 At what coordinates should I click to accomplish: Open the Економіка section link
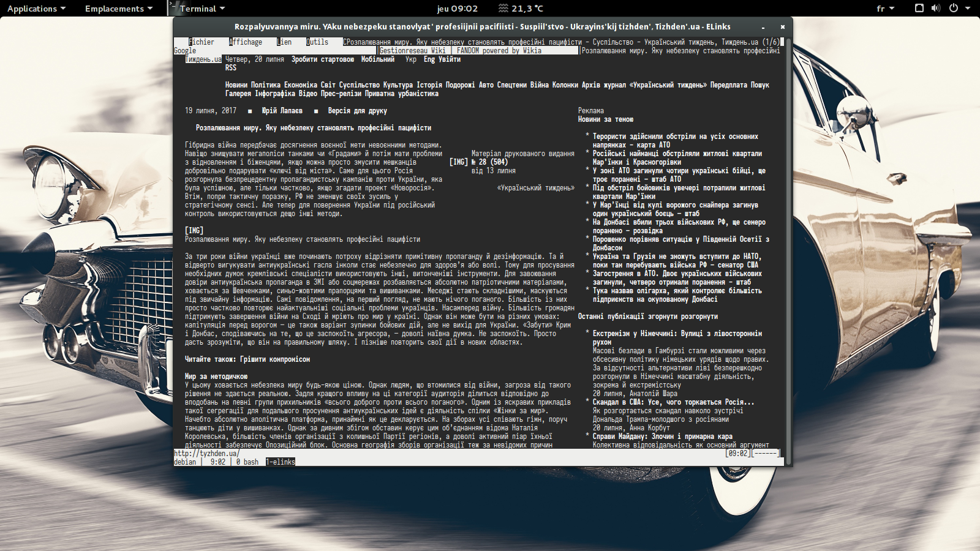pos(301,85)
